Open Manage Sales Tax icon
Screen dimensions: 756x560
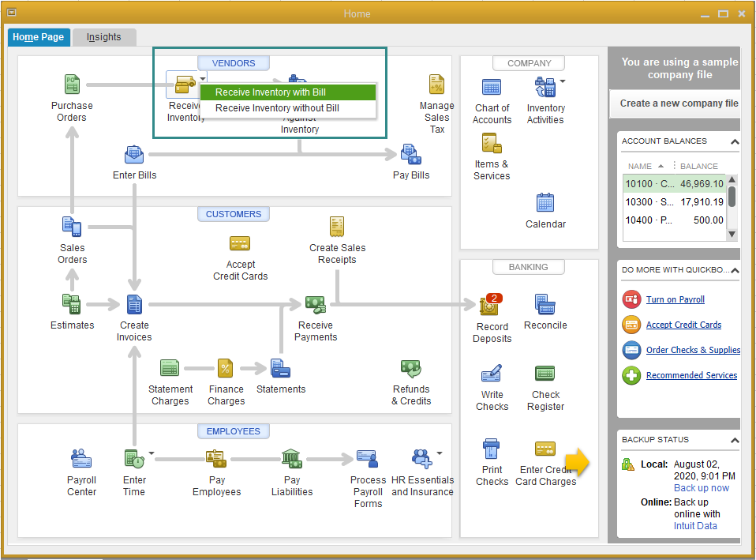(437, 85)
